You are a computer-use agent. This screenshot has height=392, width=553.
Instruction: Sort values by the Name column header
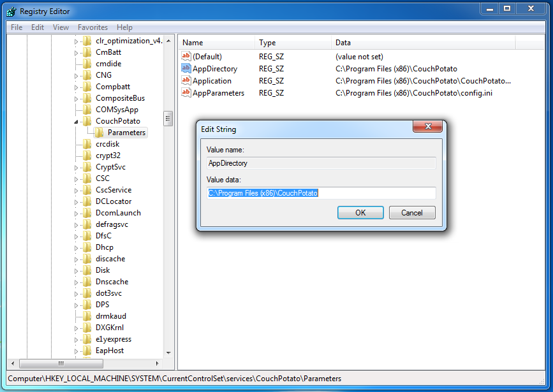tap(216, 43)
